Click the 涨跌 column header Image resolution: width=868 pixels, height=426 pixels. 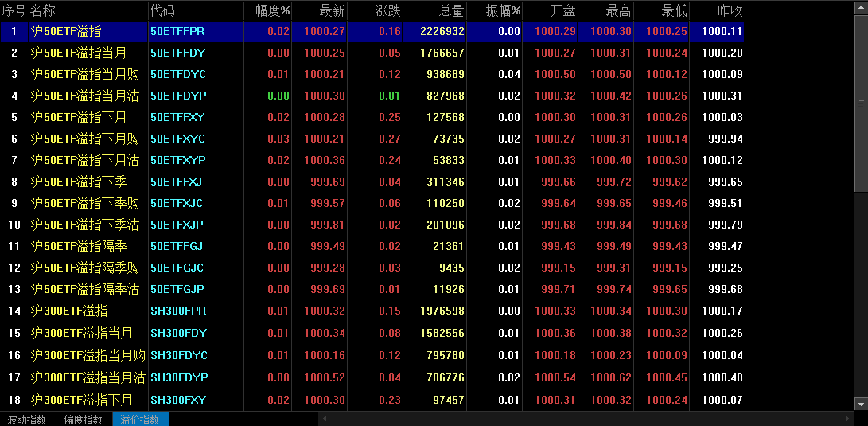387,10
